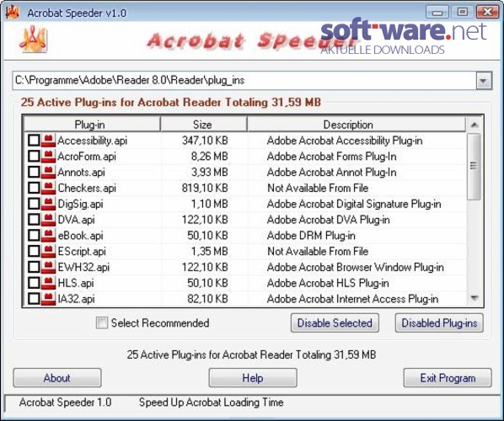Image resolution: width=504 pixels, height=421 pixels.
Task: Tick the Checkers.api checkbox
Action: (x=34, y=188)
